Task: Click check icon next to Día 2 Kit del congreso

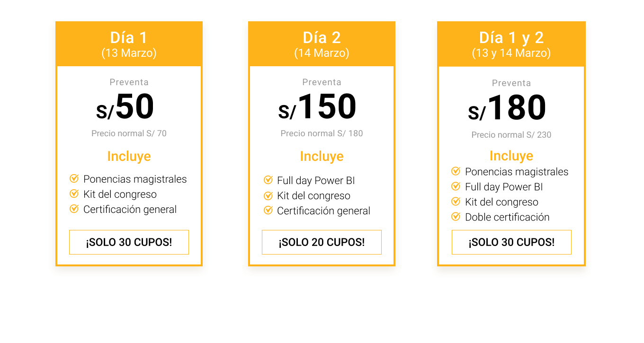Action: 268,195
